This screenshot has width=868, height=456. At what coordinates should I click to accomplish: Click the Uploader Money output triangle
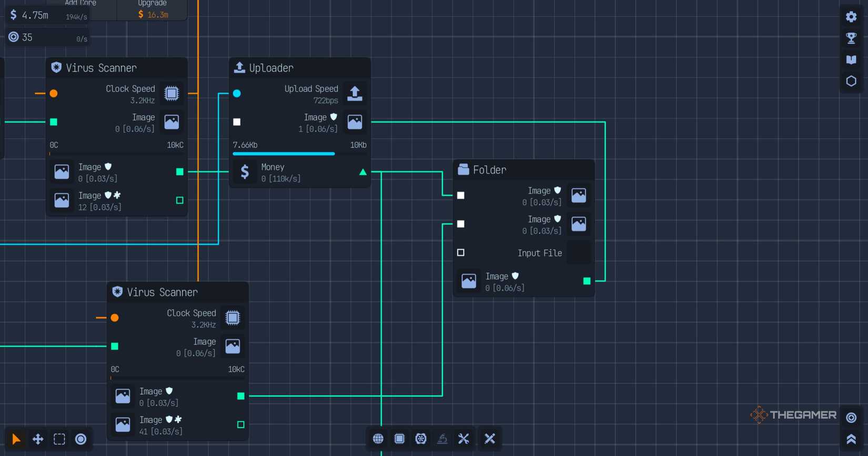362,172
